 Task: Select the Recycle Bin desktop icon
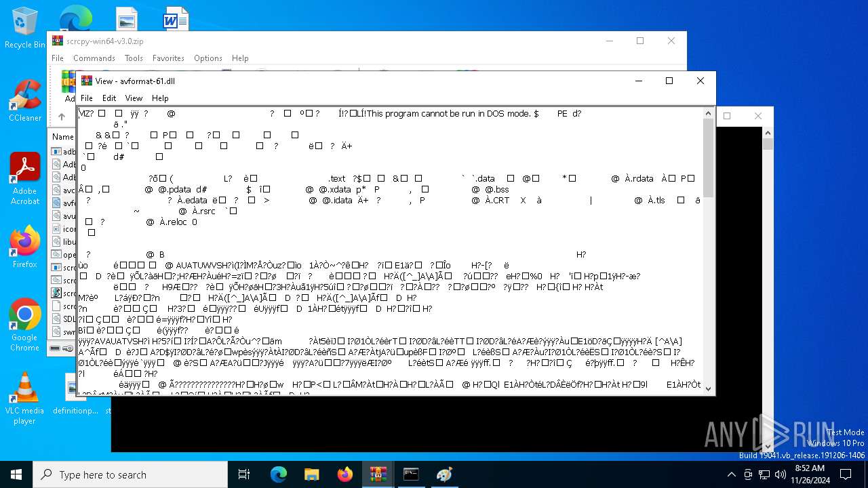pyautogui.click(x=25, y=28)
